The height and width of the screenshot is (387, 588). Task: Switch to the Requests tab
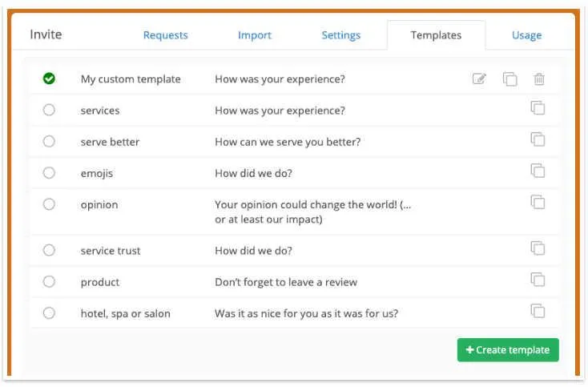tap(165, 35)
